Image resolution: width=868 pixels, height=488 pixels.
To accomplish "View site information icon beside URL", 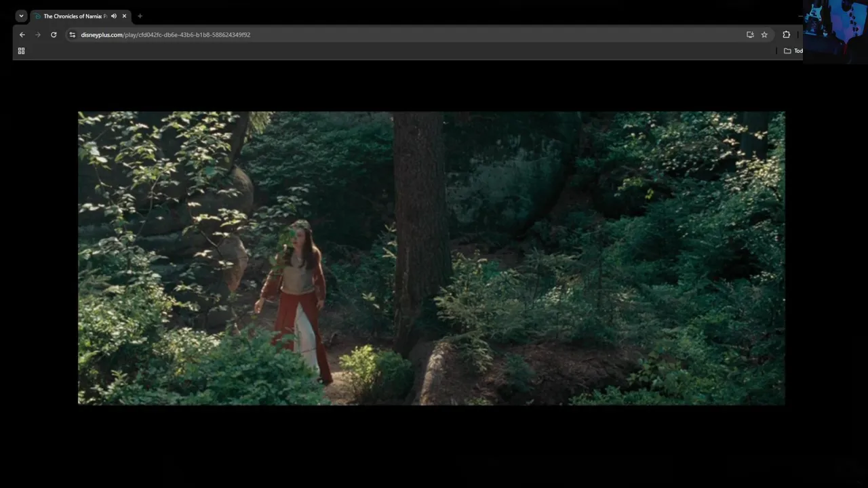I will [73, 35].
